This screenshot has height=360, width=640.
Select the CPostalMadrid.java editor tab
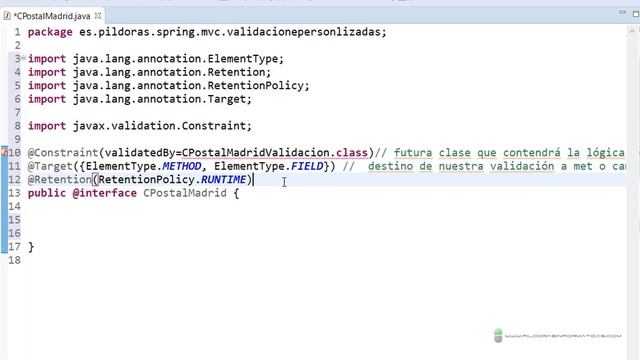(x=52, y=16)
